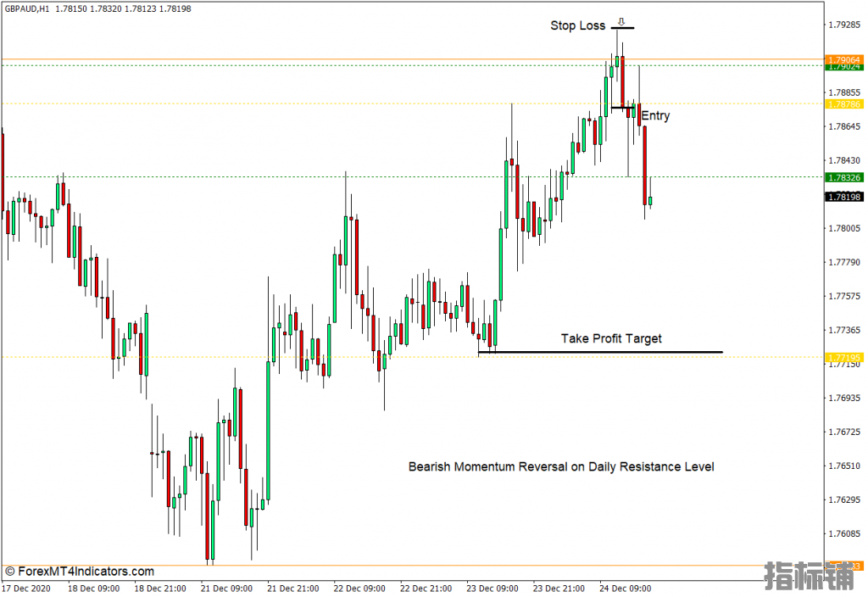Click the 18 Dec 21:00 time label
The image size is (868, 597).
(160, 589)
